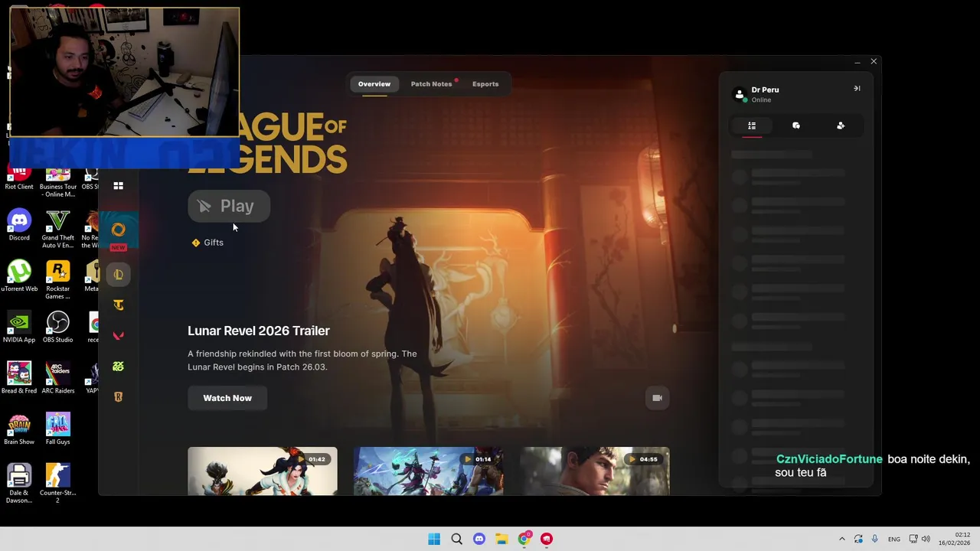Screen dimensions: 980x551
Task: Close the Riot Client window
Action: (x=874, y=61)
